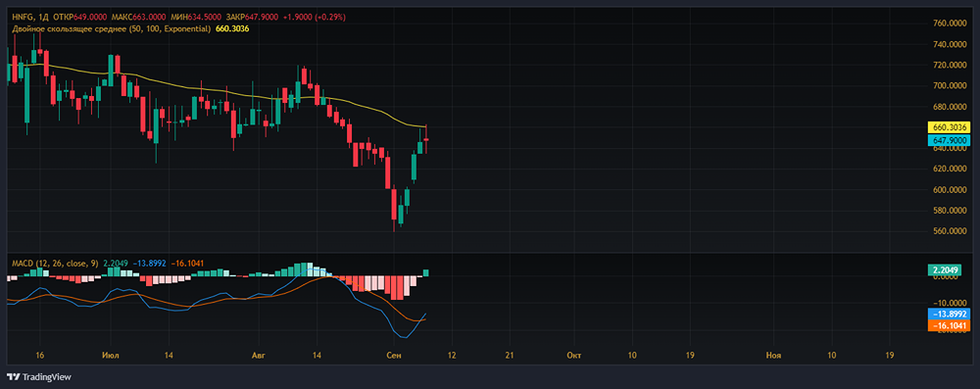This screenshot has height=389, width=980.
Task: Click the orange −16.1041 MACD axis tag
Action: [x=950, y=325]
